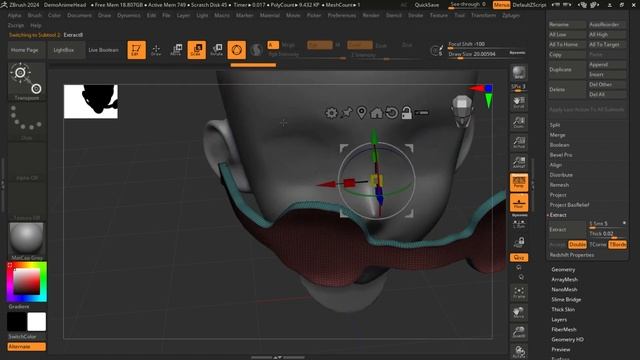Expand the Layers subpalette

(x=559, y=320)
